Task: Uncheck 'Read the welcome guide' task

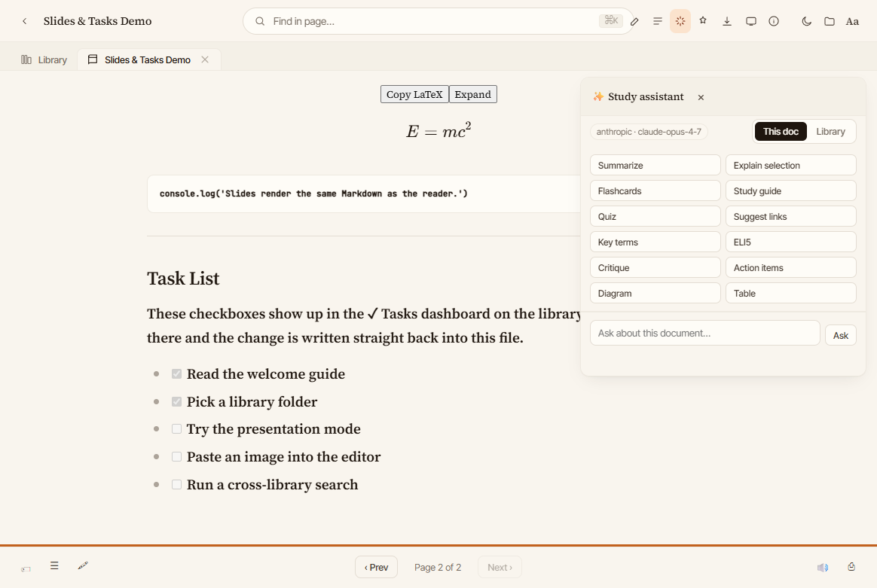Action: pyautogui.click(x=177, y=374)
